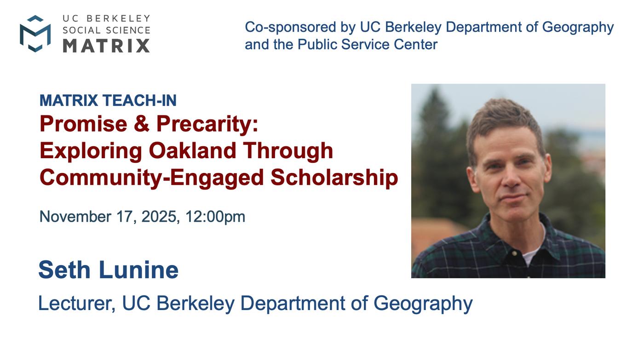This screenshot has width=644, height=362.
Task: Click the Community-Engaged Scholarship title line
Action: [x=219, y=178]
